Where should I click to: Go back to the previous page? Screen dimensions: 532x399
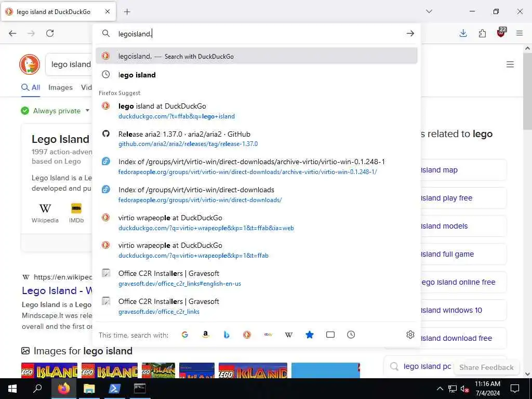coord(12,33)
